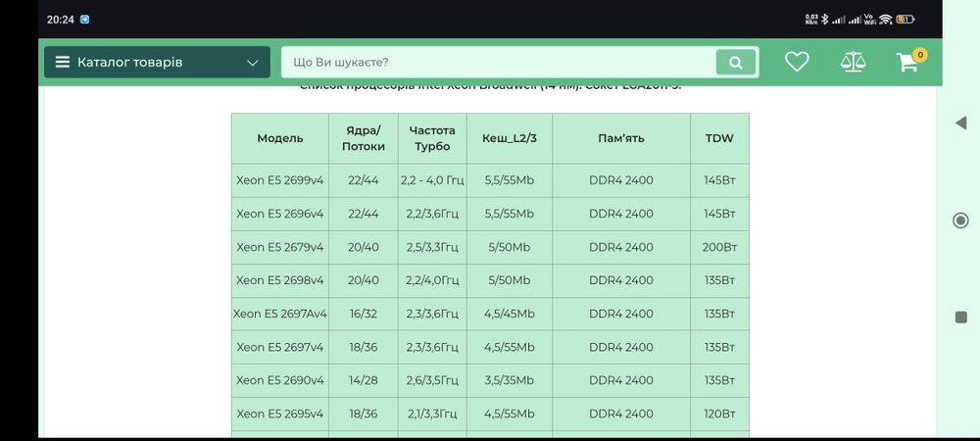The image size is (980, 441).
Task: Click the 120Вт TDW cell
Action: [x=719, y=414]
